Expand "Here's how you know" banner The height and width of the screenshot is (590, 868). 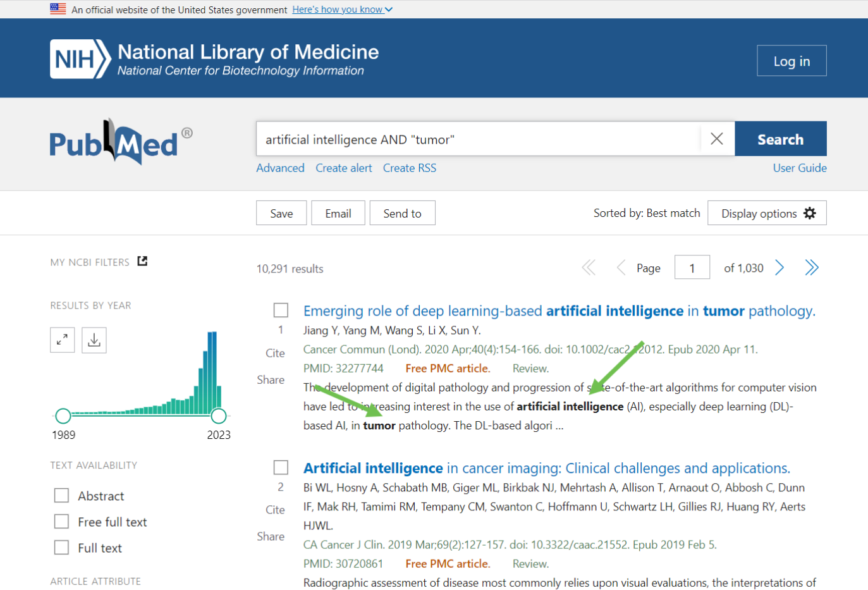342,9
